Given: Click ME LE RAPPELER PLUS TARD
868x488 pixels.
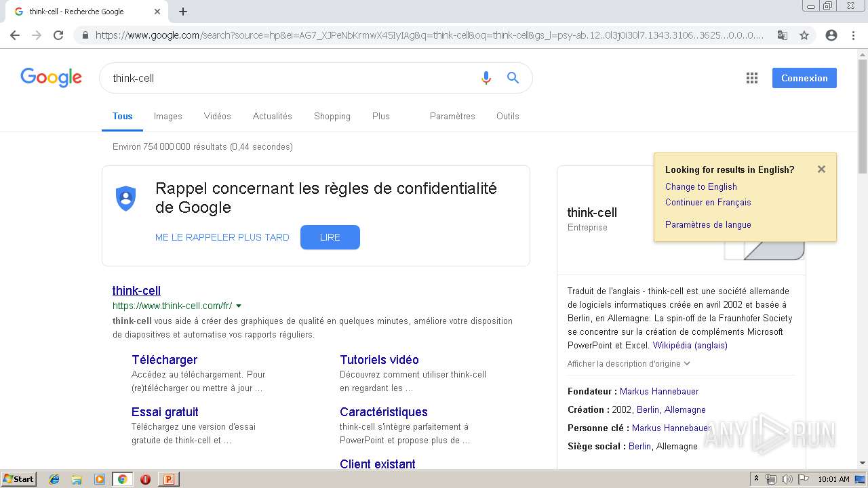Looking at the screenshot, I should (x=222, y=237).
